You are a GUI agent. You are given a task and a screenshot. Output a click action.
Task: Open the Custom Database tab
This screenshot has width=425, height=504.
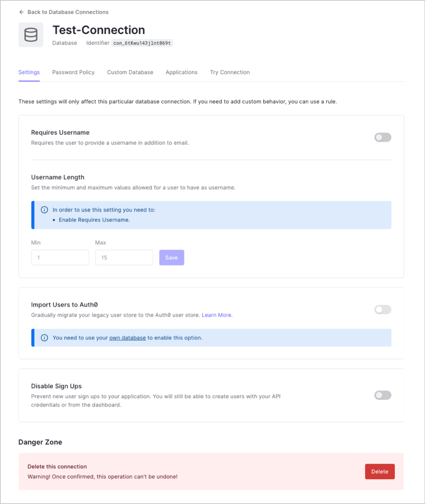pos(130,72)
